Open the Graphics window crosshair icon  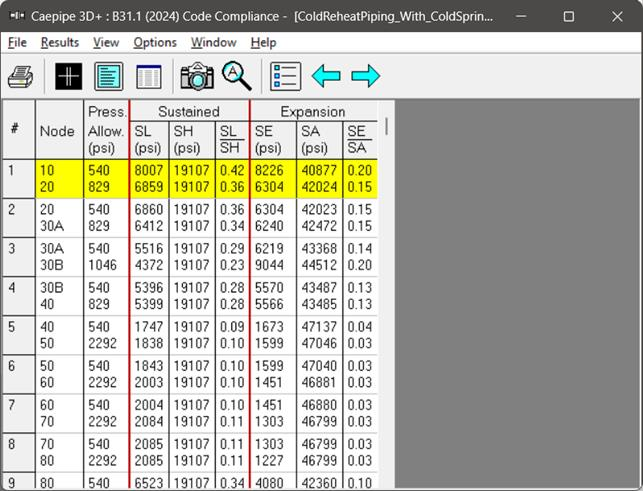coord(68,76)
